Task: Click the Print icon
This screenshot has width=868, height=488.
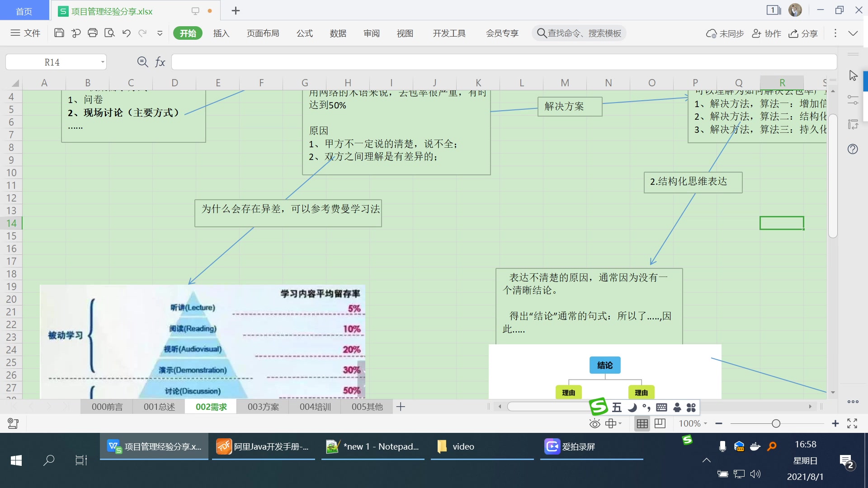Action: [93, 33]
